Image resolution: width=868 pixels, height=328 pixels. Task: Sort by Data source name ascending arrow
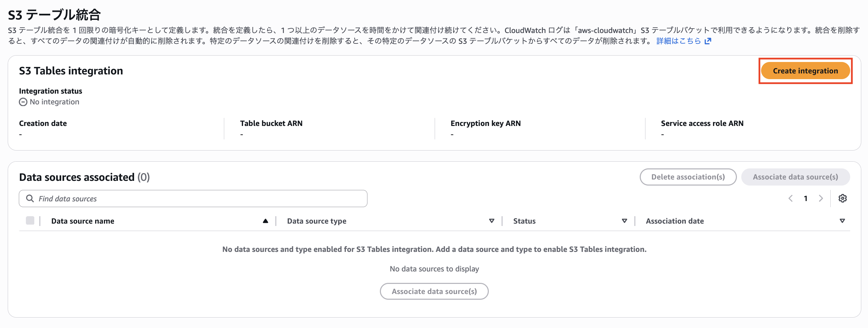tap(265, 221)
